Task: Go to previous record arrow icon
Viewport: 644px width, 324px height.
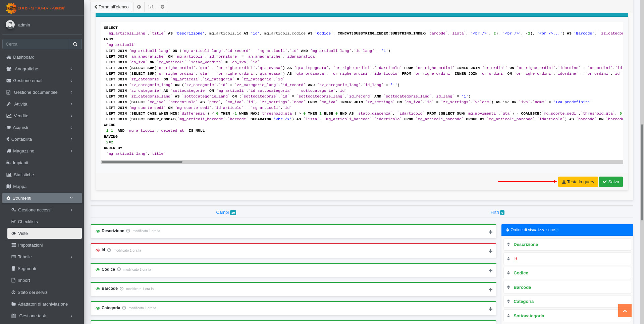Action: pos(139,7)
